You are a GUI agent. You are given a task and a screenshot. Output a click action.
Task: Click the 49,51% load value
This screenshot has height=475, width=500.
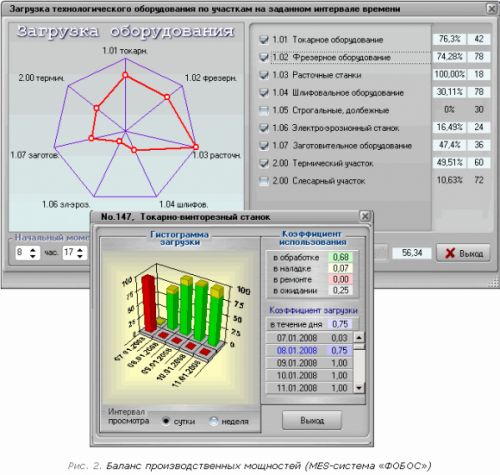[x=449, y=163]
